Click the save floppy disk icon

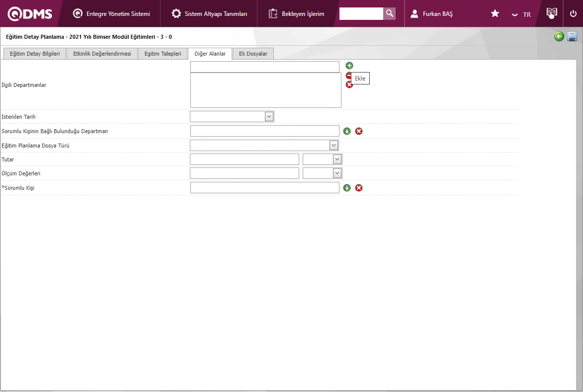tap(572, 36)
